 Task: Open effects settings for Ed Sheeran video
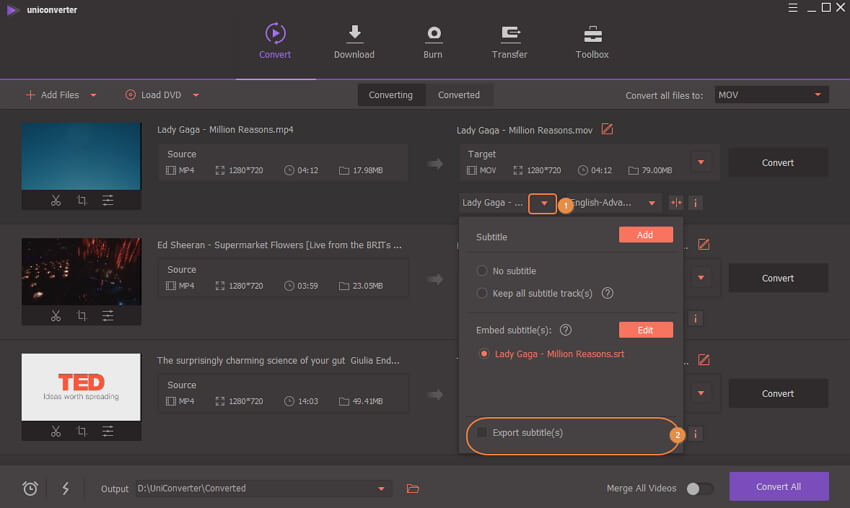(108, 316)
